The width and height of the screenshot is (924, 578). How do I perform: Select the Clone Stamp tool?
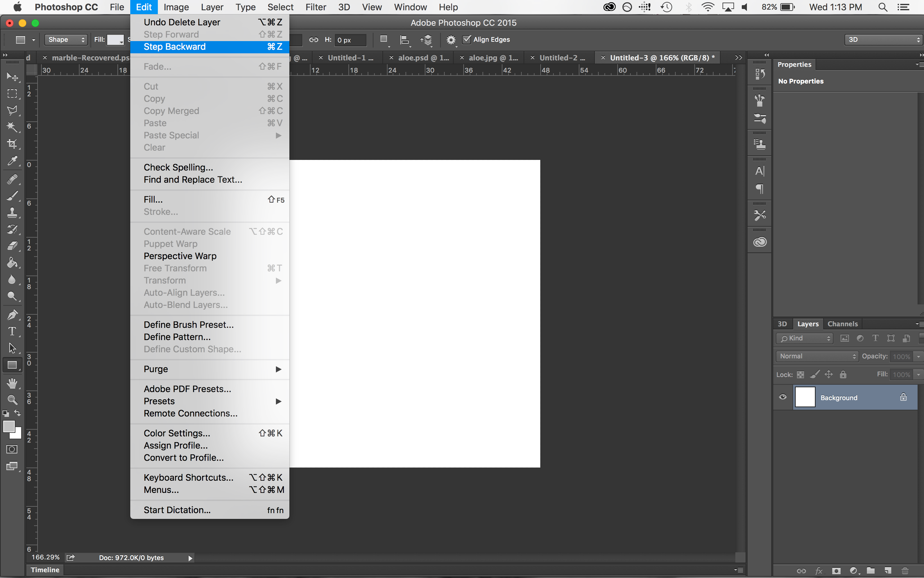coord(12,213)
